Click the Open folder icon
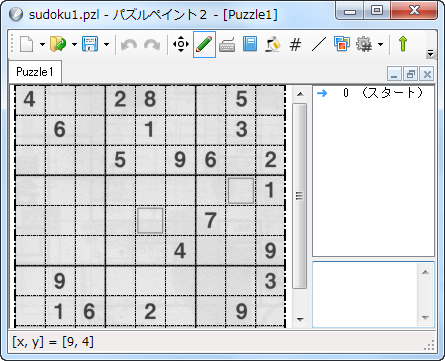This screenshot has height=361, width=445. 58,44
